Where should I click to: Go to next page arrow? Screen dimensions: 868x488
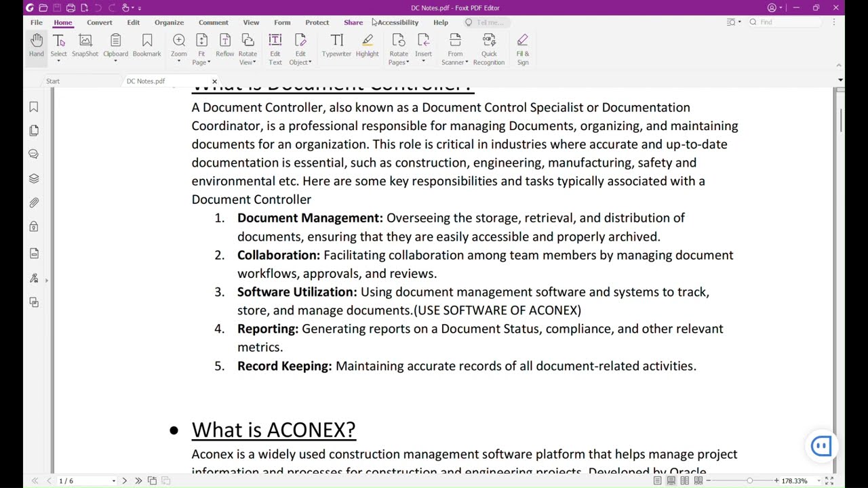pyautogui.click(x=124, y=481)
